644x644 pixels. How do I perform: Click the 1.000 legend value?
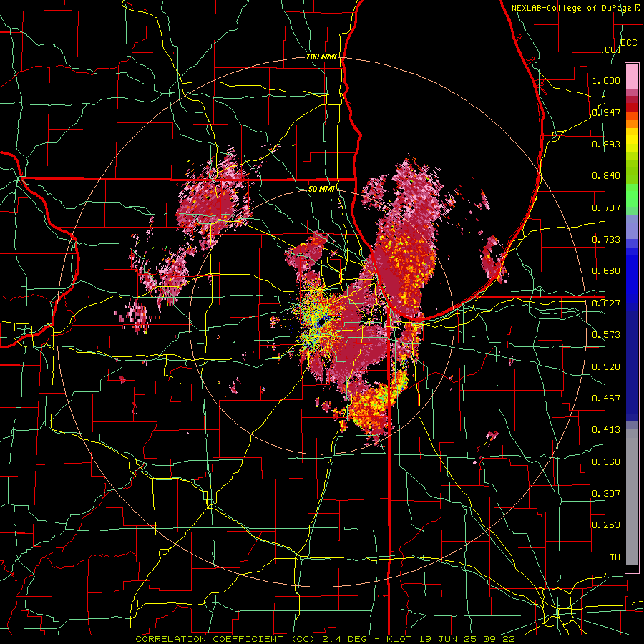(606, 80)
